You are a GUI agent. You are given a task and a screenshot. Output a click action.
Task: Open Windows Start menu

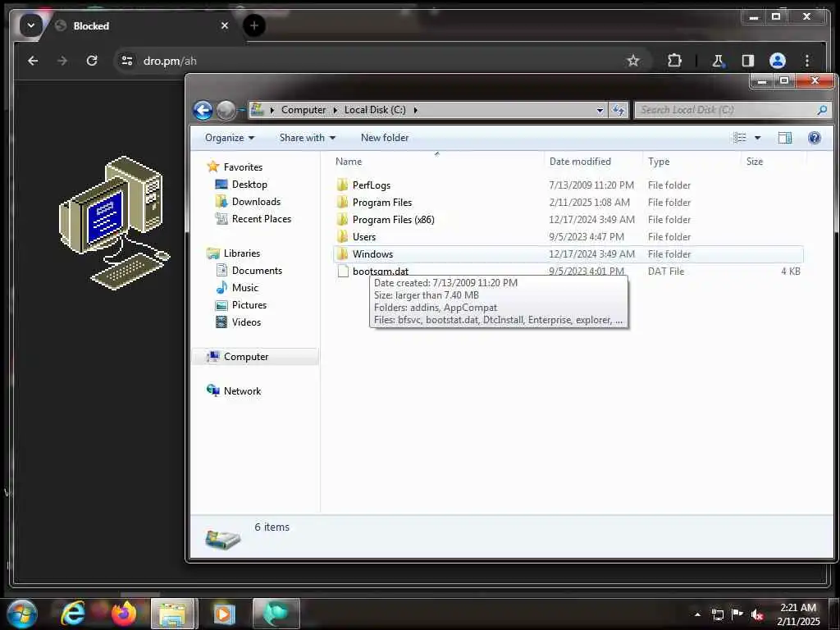click(22, 614)
